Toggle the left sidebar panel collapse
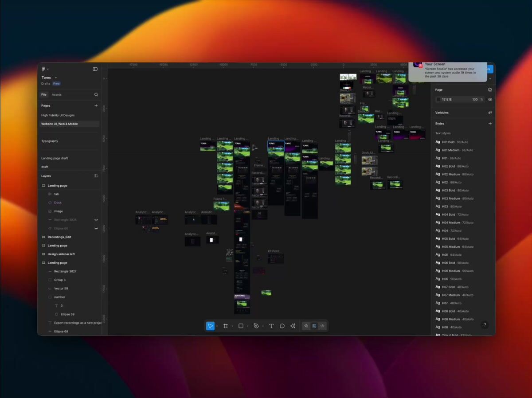Screen dimensions: 532x398 click(95, 69)
